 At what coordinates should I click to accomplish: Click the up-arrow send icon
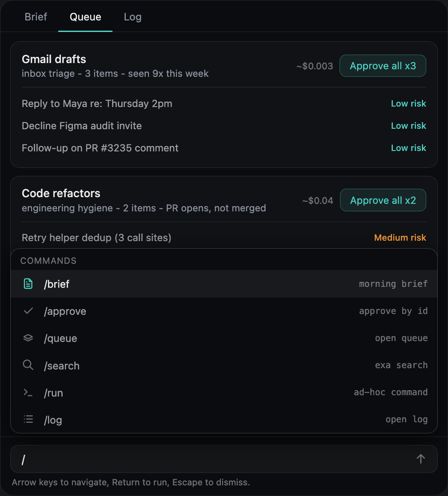[x=420, y=459]
